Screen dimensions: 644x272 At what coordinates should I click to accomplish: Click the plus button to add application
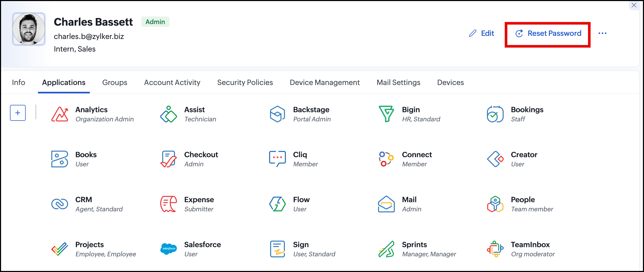[18, 113]
